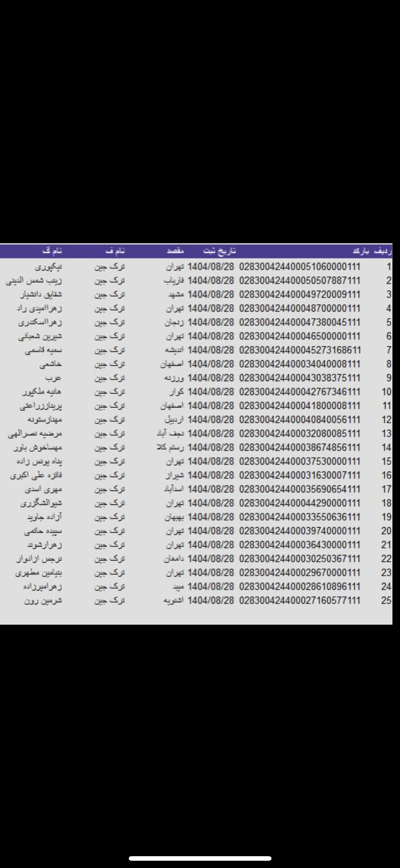Screen dimensions: 400x868
Task: Select barcode 028300424400035690654111
Action: pyautogui.click(x=299, y=489)
